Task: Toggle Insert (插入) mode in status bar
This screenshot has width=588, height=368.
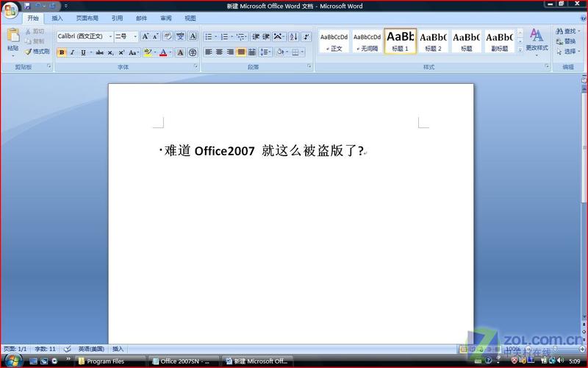Action: 118,349
